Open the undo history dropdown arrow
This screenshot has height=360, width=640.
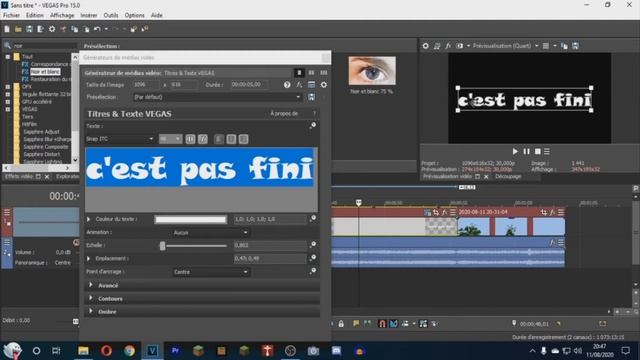pyautogui.click(x=106, y=29)
